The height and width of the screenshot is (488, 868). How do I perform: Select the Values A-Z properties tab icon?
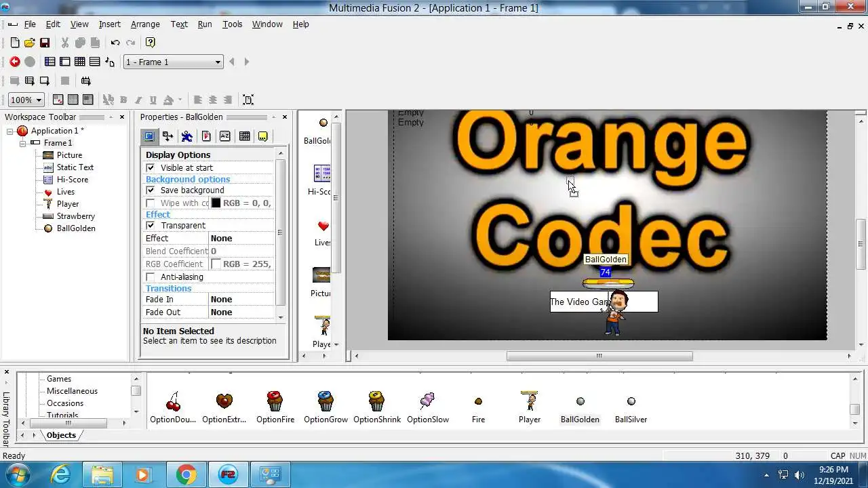coord(225,136)
